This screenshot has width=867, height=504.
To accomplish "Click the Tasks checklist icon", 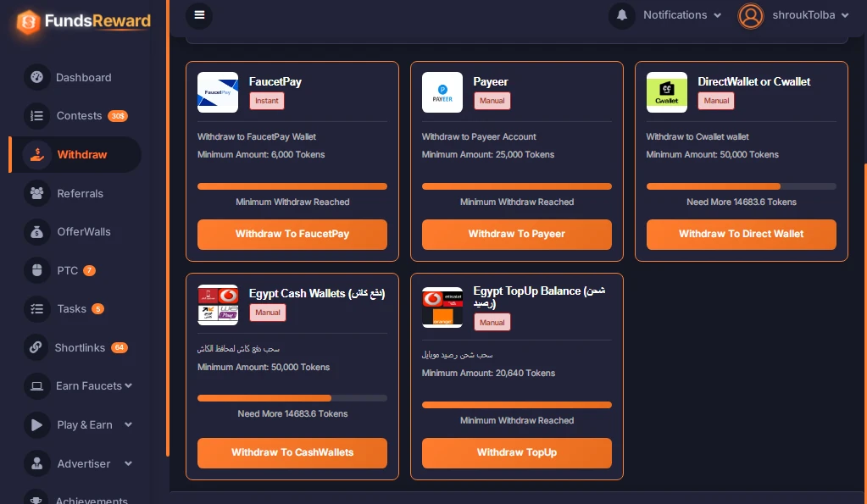I will click(37, 309).
